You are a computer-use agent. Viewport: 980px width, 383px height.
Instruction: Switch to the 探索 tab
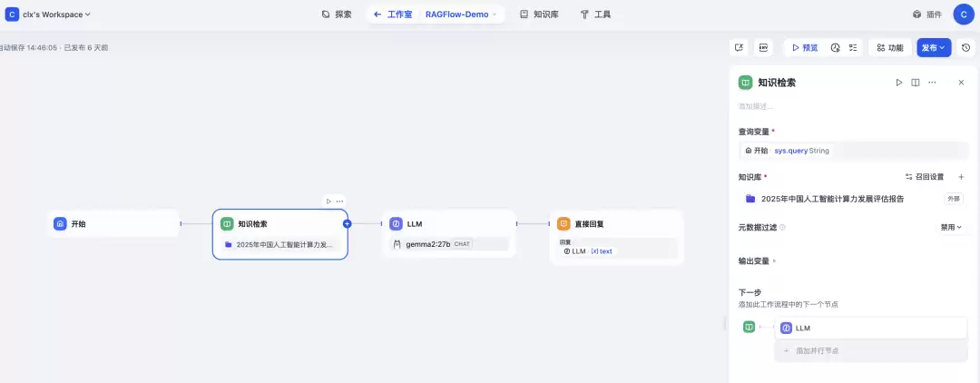[x=337, y=15]
